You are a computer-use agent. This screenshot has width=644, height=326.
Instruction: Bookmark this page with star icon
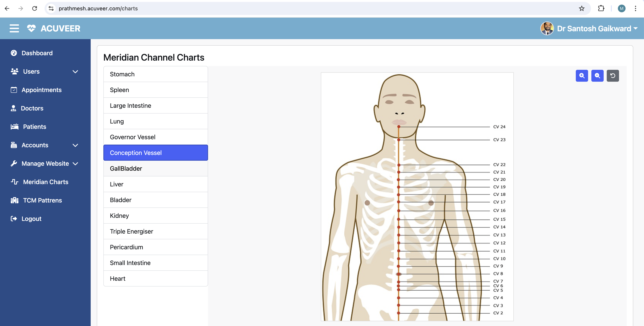pos(582,8)
